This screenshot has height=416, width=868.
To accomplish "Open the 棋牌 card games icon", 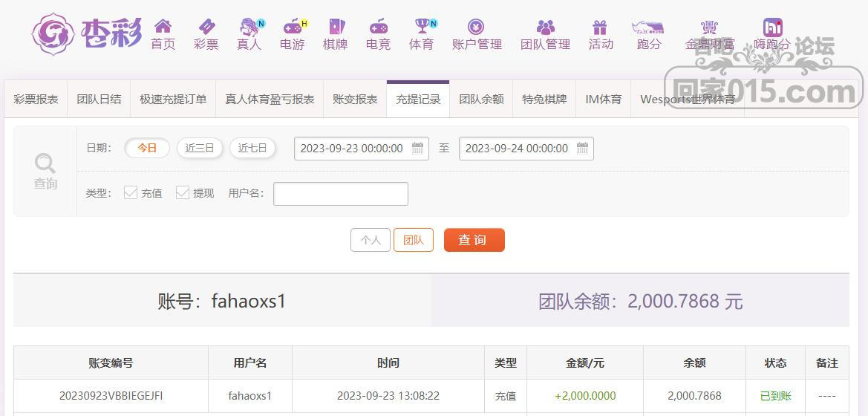I will coord(336,26).
